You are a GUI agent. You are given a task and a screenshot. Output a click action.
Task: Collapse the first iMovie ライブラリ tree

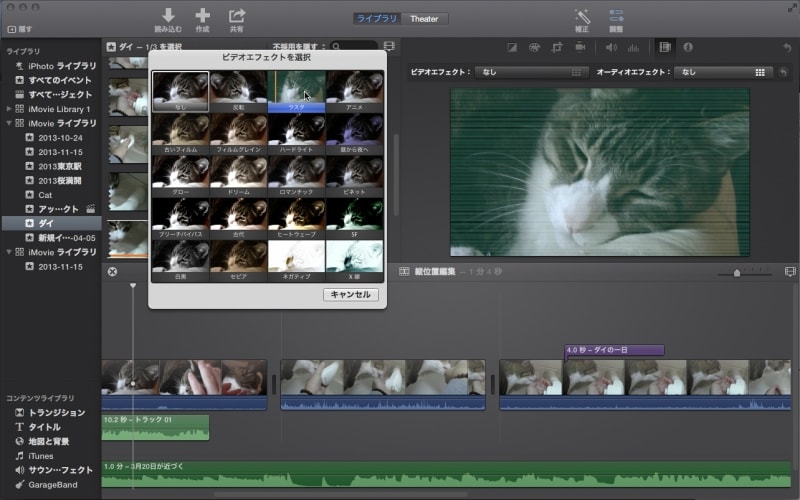pyautogui.click(x=9, y=123)
